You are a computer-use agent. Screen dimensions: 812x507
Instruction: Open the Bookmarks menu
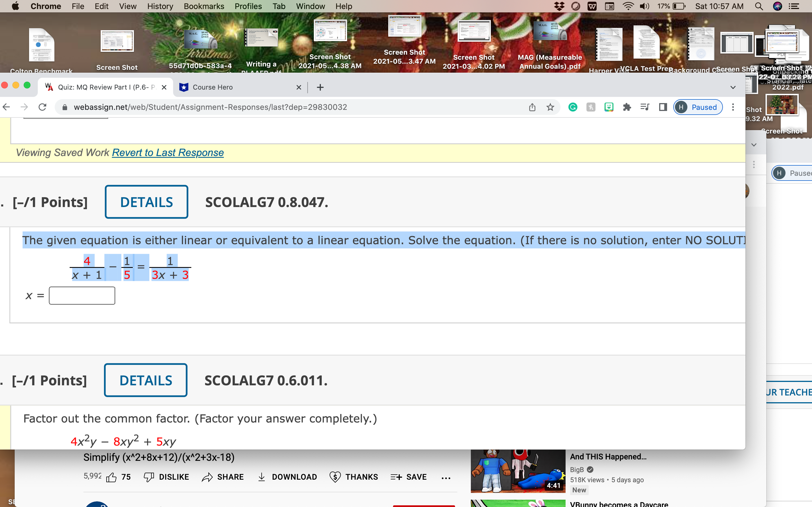[x=204, y=6]
